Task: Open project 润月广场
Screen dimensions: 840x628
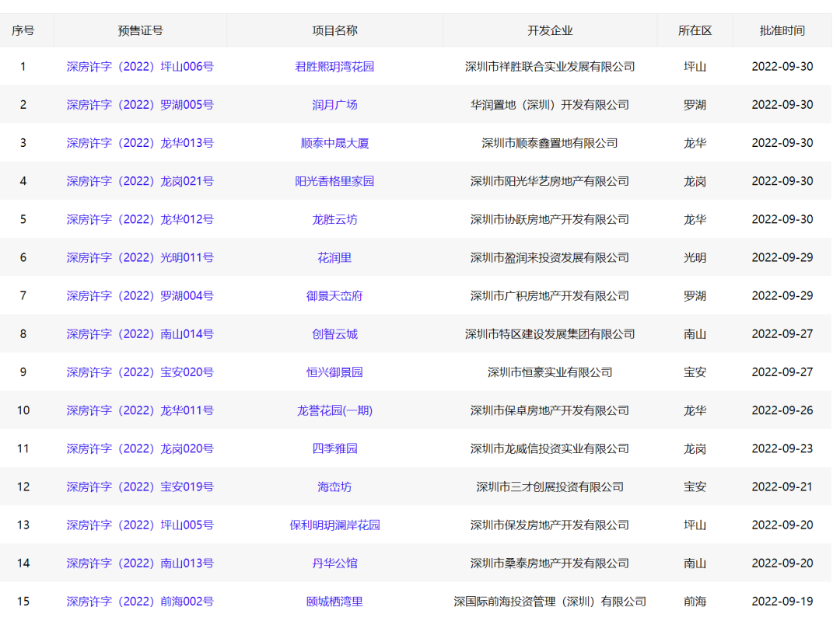Action: (x=334, y=104)
